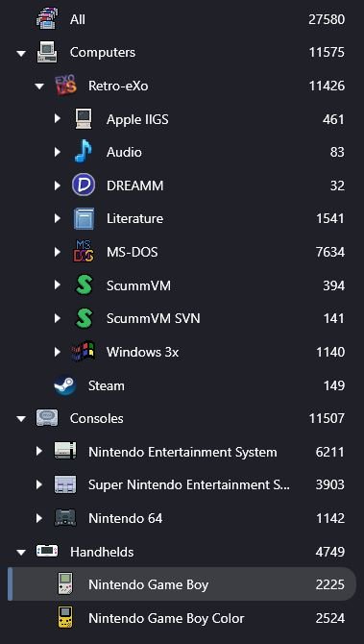364x644 pixels.
Task: Select the Steam logo icon
Action: pos(65,385)
